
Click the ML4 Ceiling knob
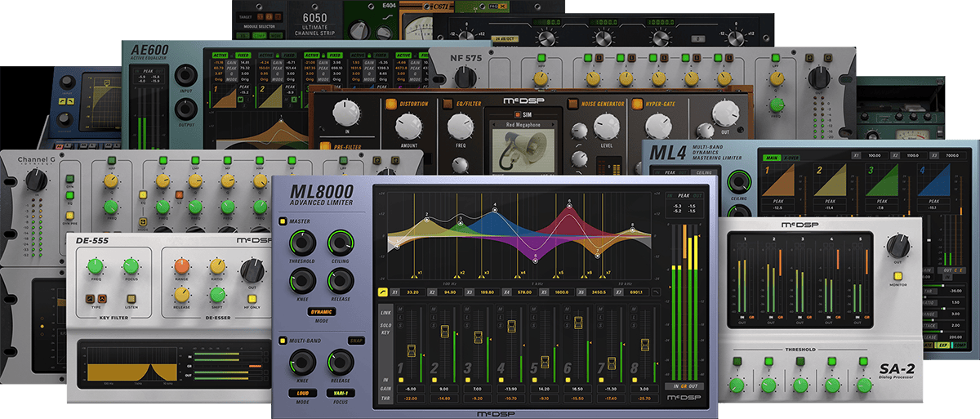click(x=740, y=182)
